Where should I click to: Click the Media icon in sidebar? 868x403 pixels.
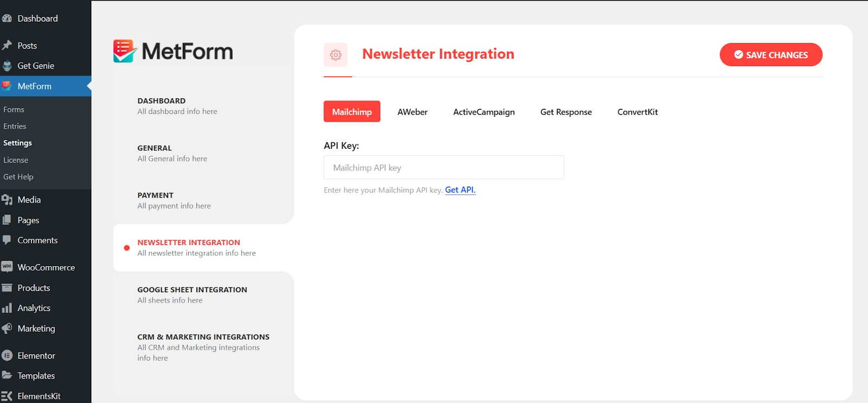[7, 200]
